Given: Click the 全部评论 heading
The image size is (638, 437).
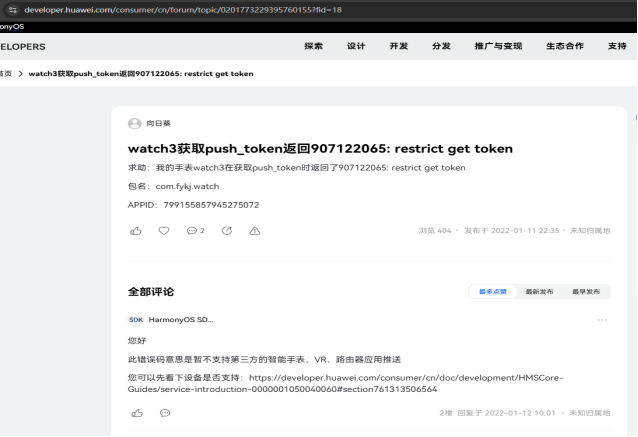Looking at the screenshot, I should [x=151, y=292].
